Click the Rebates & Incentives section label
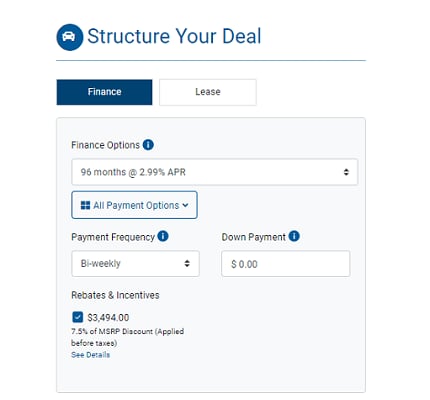The height and width of the screenshot is (400, 430). (115, 295)
